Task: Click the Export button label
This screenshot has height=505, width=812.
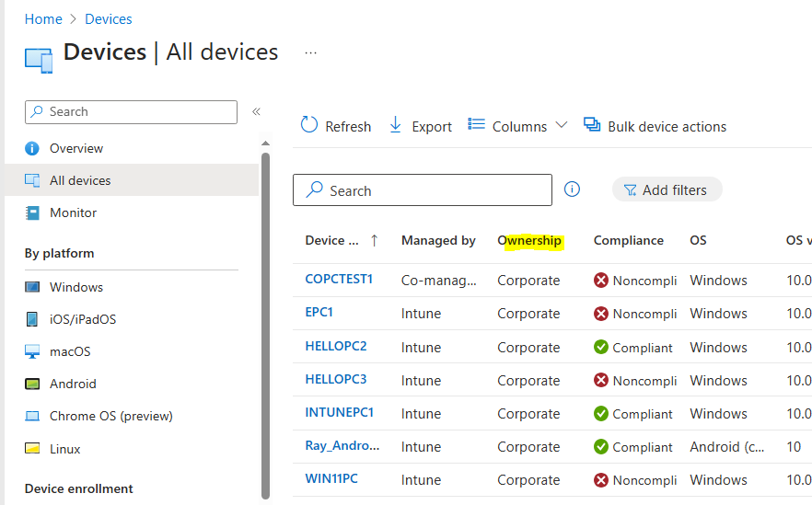Action: pos(432,127)
